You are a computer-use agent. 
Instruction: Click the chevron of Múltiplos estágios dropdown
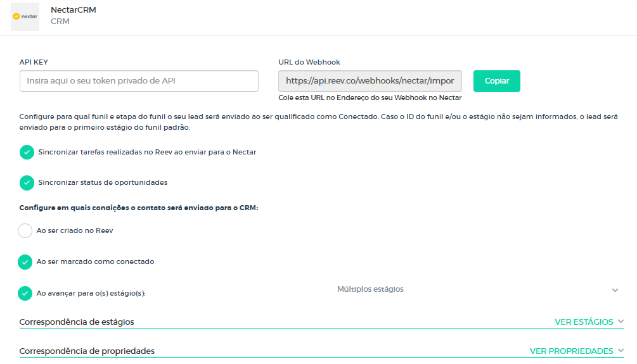615,290
